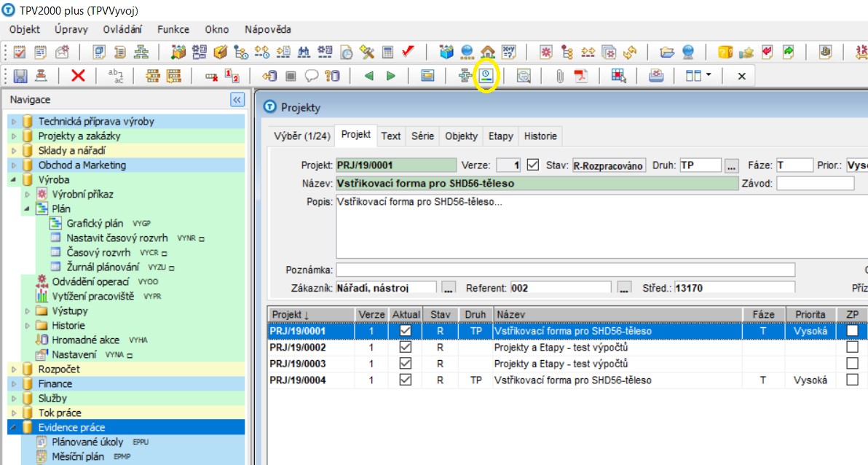868x465 pixels.
Task: Collapse the Výroba tree node
Action: (x=14, y=179)
